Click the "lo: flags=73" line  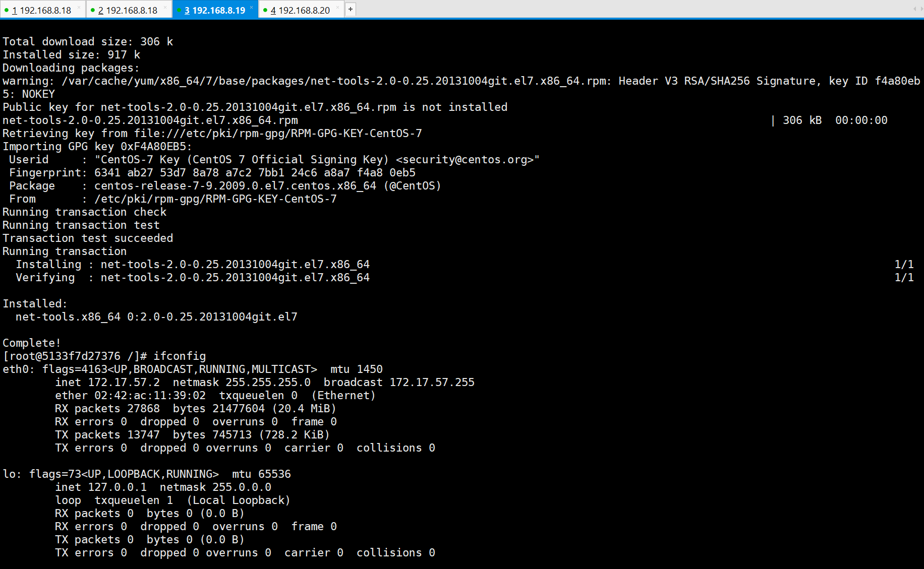pos(147,474)
